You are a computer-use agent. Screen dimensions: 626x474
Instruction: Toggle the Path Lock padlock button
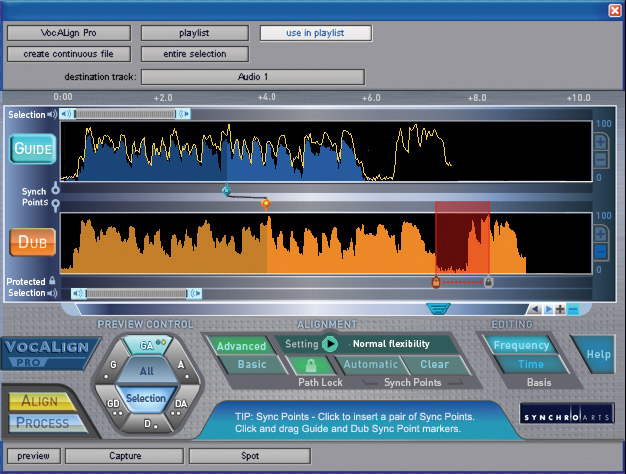coord(311,365)
